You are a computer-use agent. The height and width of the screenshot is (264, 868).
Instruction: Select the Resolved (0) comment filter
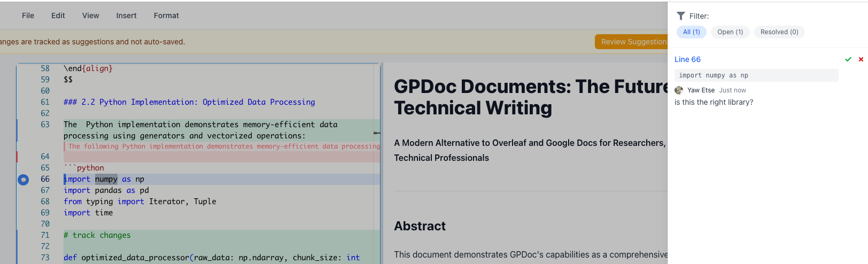[779, 32]
